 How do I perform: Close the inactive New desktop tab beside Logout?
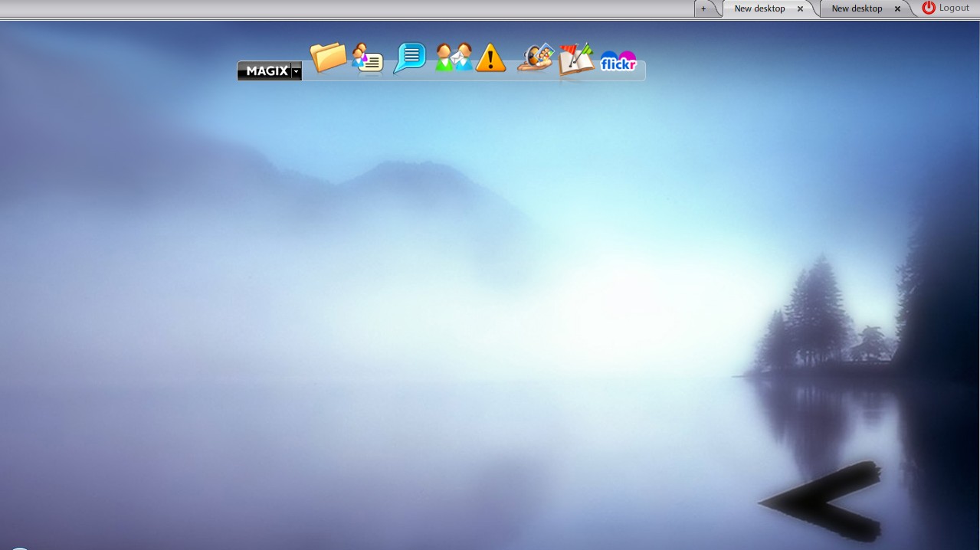(897, 9)
